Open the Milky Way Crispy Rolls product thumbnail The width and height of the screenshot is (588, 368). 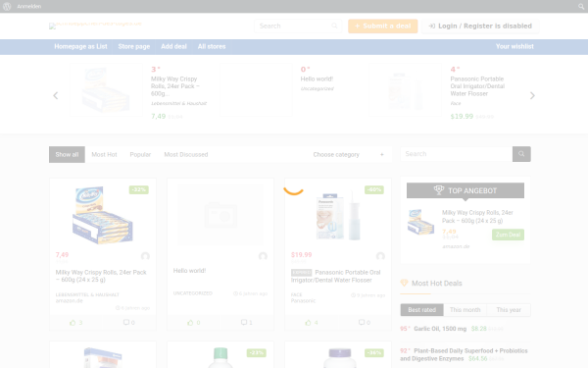[x=103, y=215]
